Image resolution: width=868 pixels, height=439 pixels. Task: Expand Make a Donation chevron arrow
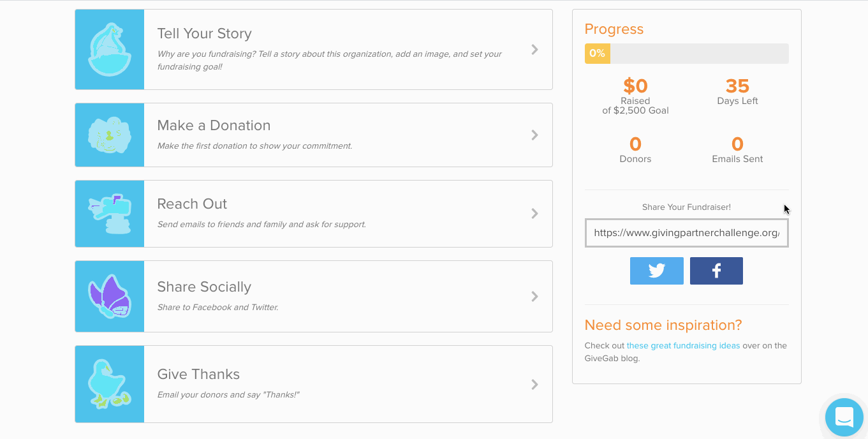534,135
